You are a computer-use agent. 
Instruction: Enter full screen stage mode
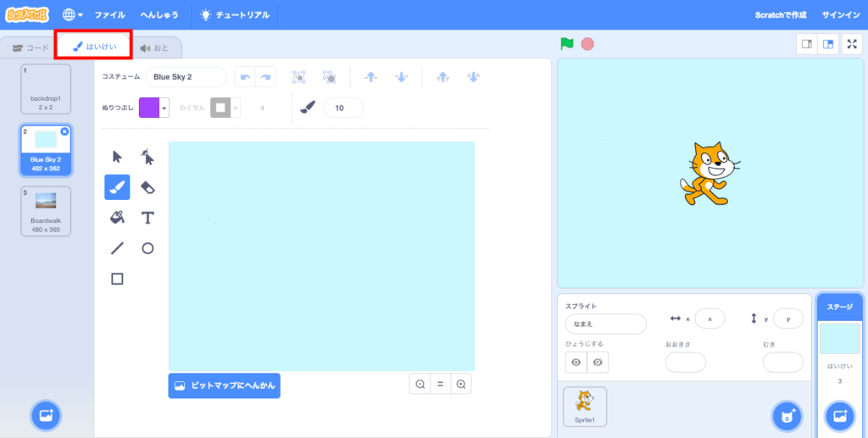coord(852,44)
